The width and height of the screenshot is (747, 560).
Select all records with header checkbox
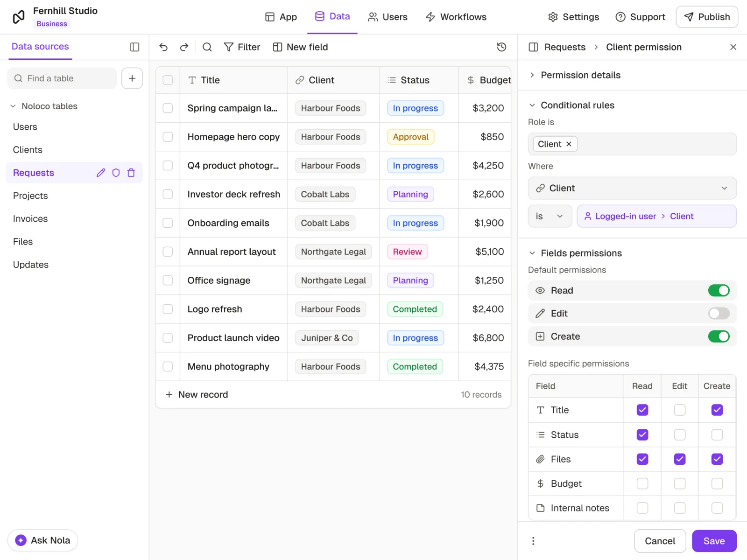(x=168, y=80)
